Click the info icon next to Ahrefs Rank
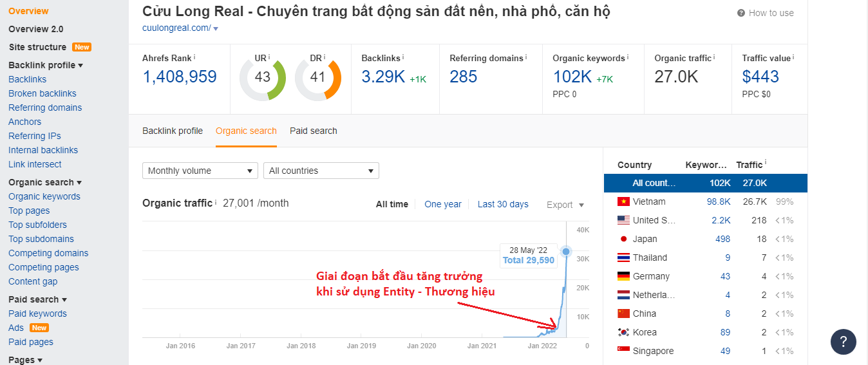 [x=194, y=57]
